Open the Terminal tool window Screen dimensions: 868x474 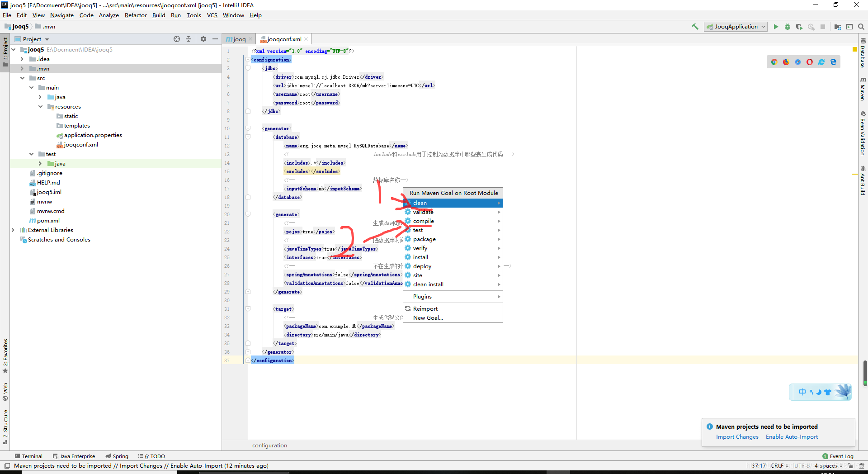click(x=28, y=456)
